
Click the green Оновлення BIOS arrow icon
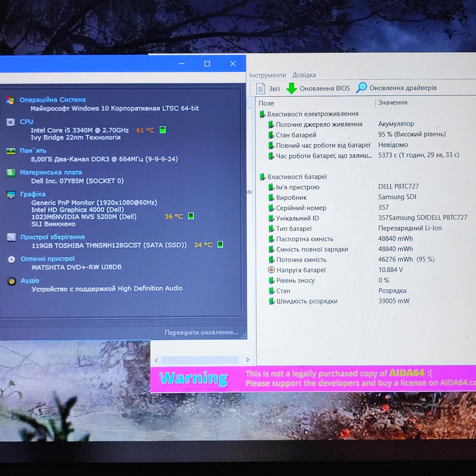(x=292, y=88)
